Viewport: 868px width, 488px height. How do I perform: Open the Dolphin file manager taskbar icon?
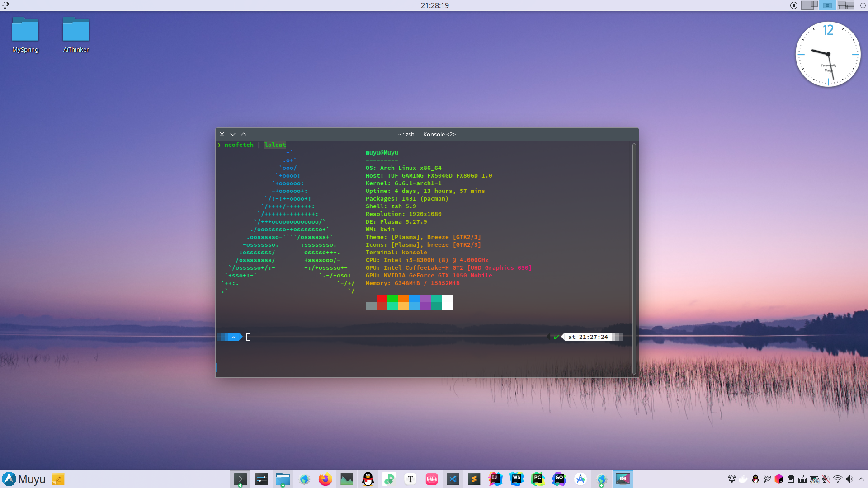(x=283, y=479)
